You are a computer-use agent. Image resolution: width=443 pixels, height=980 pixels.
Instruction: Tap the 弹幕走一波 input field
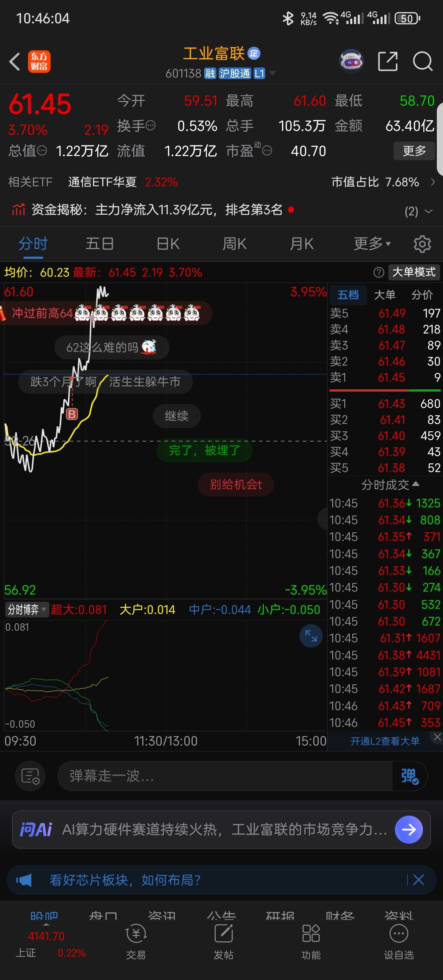point(224,776)
